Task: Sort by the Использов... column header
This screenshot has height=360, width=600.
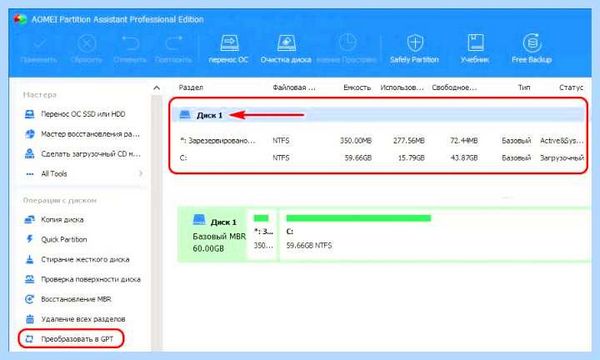Action: click(402, 88)
